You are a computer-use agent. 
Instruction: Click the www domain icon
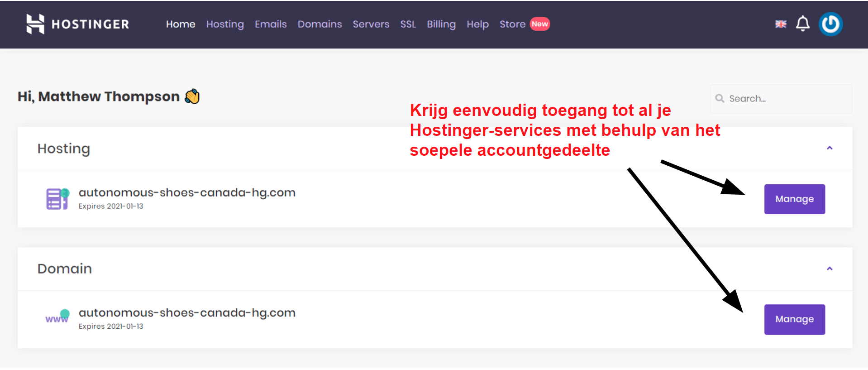click(x=57, y=316)
